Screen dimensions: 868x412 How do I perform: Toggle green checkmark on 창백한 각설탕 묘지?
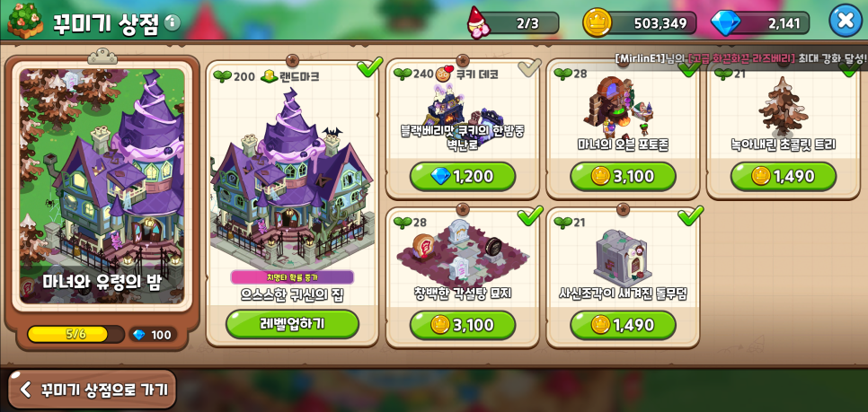point(530,215)
